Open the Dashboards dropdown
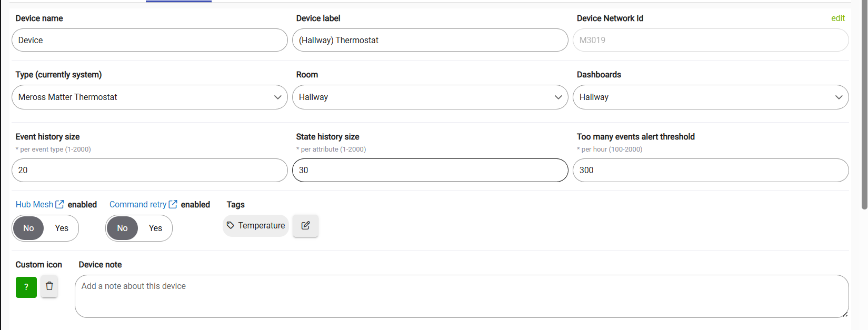 coord(711,97)
